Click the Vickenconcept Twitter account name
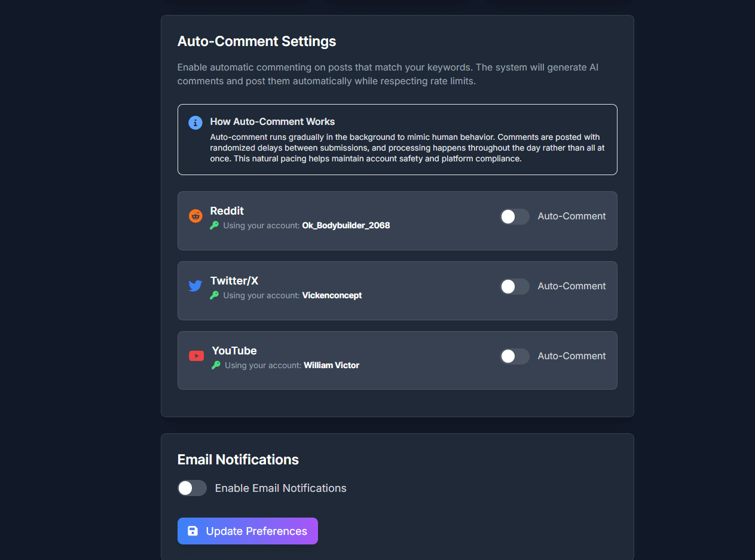The image size is (755, 560). [x=332, y=295]
